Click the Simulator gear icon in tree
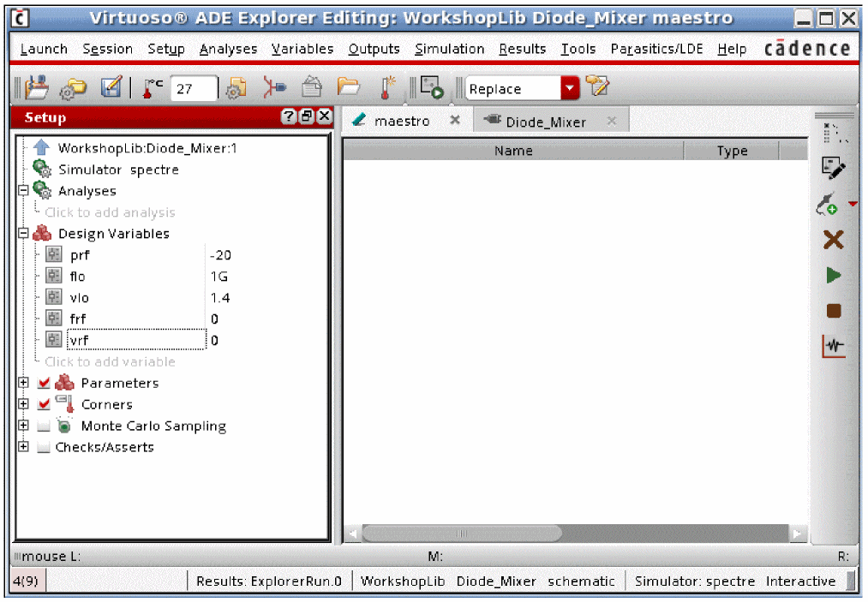Screen dimensions: 868x602 [x=42, y=169]
